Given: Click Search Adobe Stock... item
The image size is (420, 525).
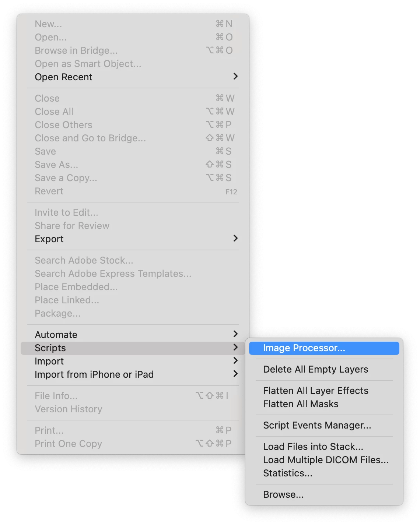Looking at the screenshot, I should 133,260.
